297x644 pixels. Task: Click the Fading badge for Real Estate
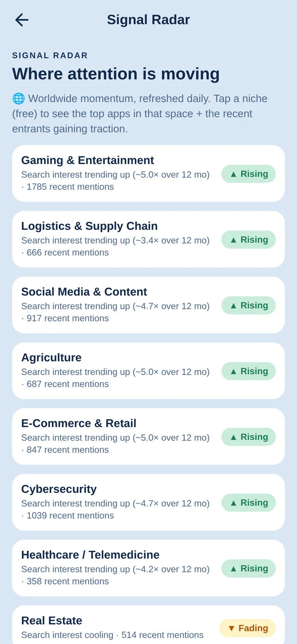pyautogui.click(x=247, y=628)
